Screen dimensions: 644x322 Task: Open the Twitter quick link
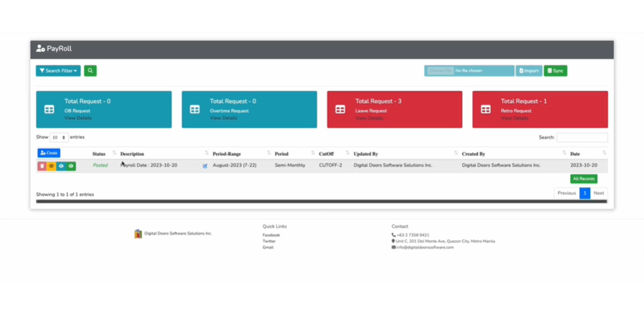[x=269, y=241]
